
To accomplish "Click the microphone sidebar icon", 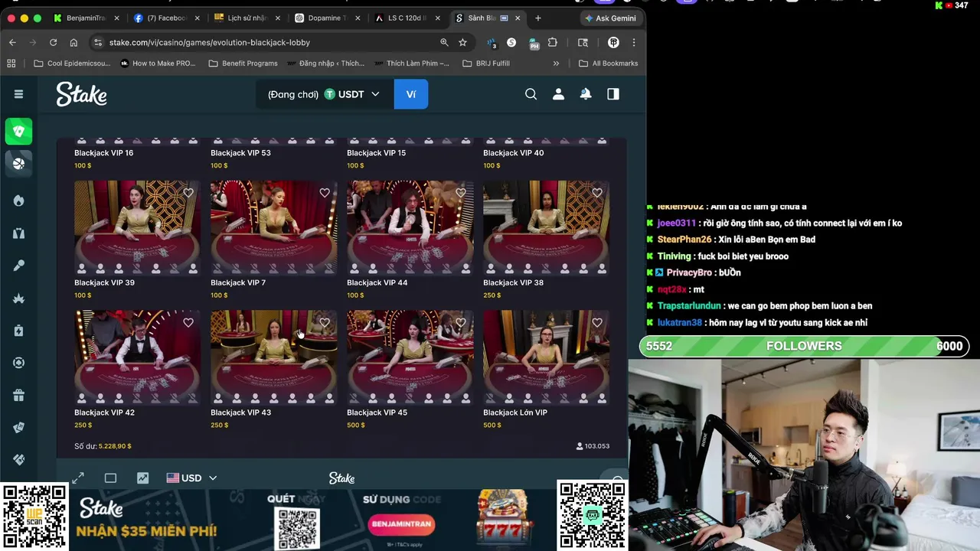I will (x=18, y=266).
